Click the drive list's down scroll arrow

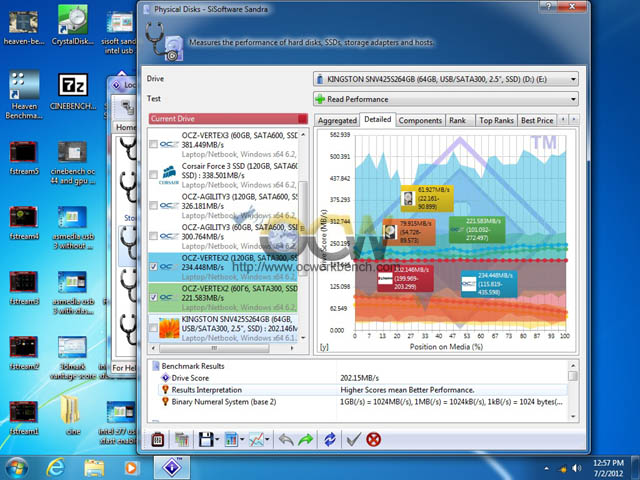tap(303, 338)
